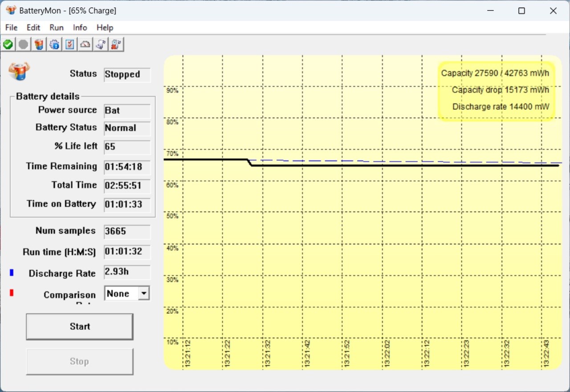Viewport: 570px width, 392px height.
Task: Click the % Life left field showing 65
Action: (x=127, y=147)
